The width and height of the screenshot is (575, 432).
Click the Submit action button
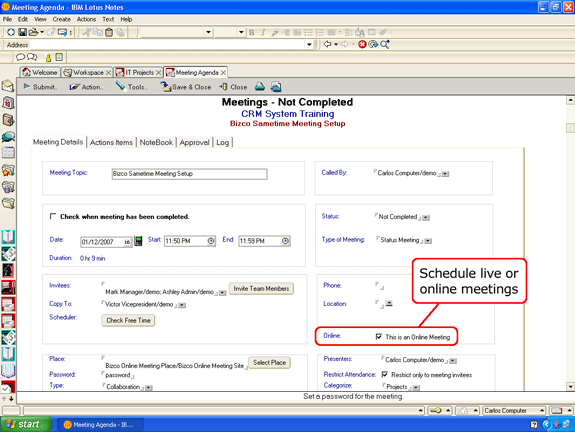(x=40, y=87)
